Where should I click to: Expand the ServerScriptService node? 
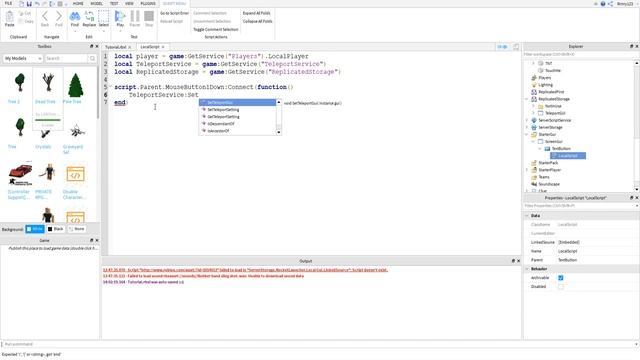pyautogui.click(x=527, y=120)
